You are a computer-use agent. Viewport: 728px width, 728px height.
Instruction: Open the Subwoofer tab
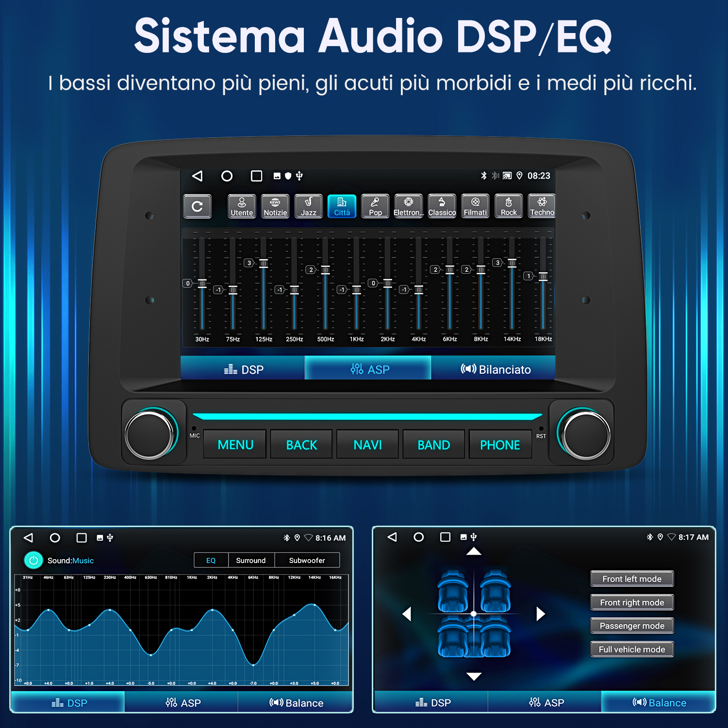[307, 560]
